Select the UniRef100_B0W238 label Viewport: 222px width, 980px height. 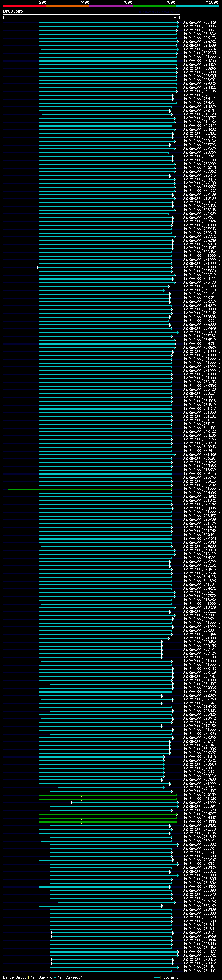coord(199,546)
